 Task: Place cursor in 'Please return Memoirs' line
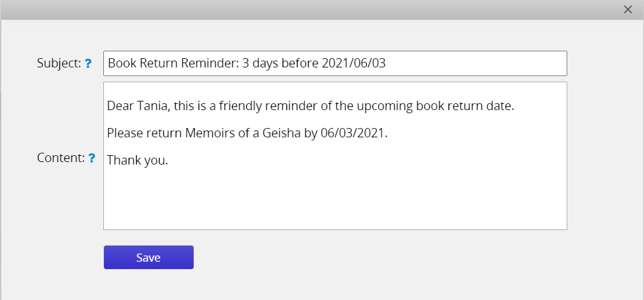tap(247, 134)
